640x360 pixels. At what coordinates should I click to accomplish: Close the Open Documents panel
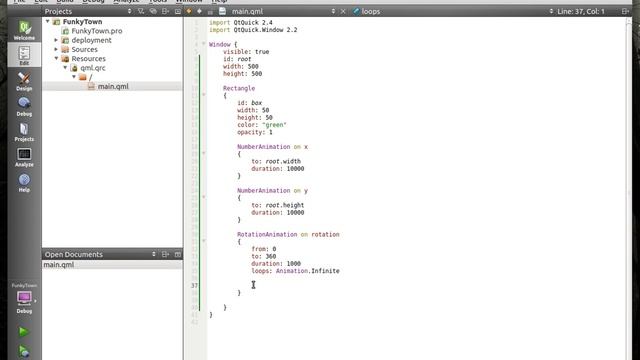coord(178,254)
